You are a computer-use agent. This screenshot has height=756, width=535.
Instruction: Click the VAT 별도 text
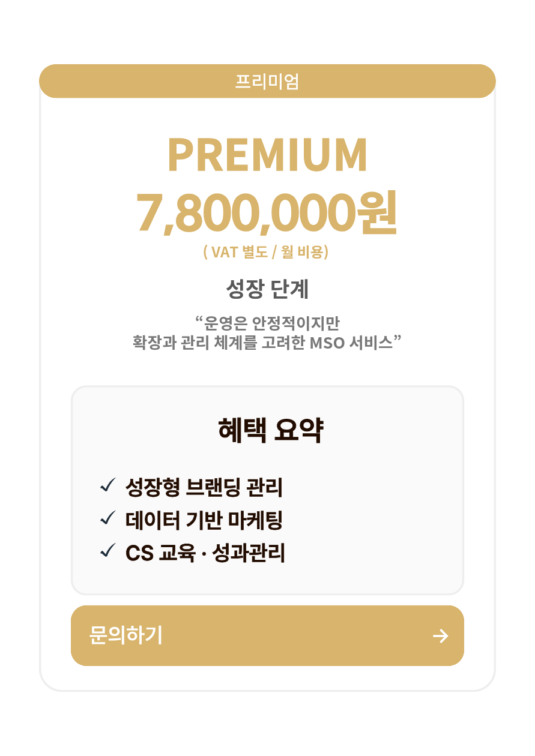(238, 252)
